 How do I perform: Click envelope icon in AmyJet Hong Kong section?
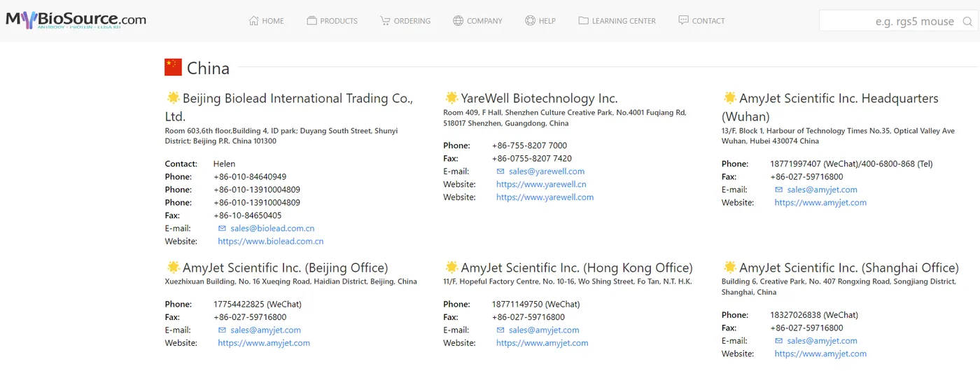tap(500, 330)
